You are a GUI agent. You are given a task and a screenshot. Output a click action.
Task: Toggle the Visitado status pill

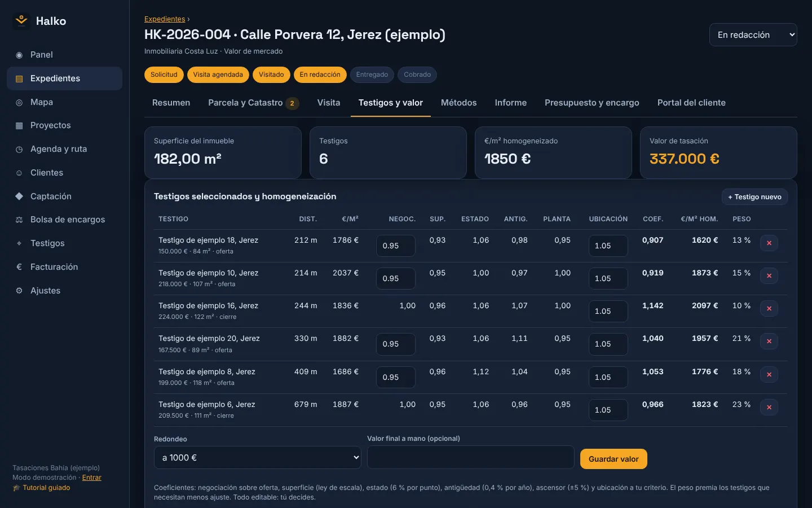[271, 75]
